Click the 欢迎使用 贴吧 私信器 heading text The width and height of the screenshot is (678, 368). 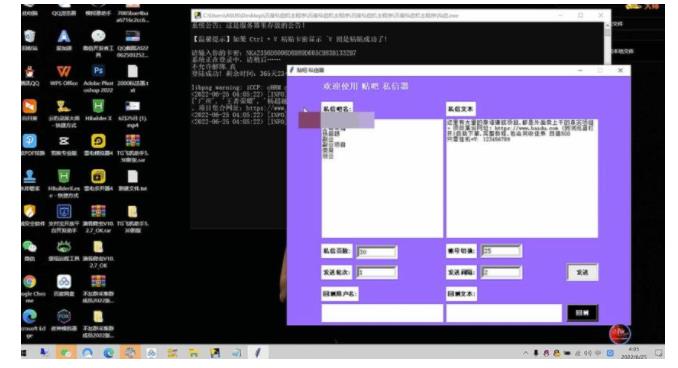pyautogui.click(x=366, y=86)
